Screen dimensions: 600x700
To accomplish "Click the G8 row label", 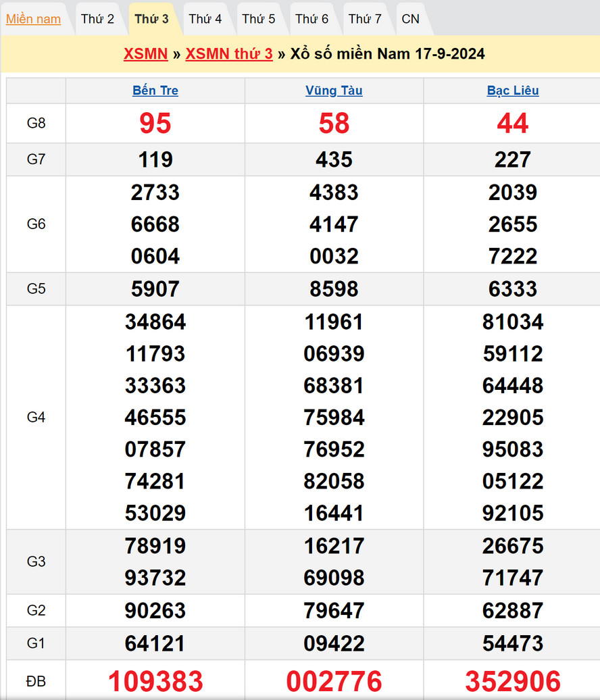I will tap(36, 123).
